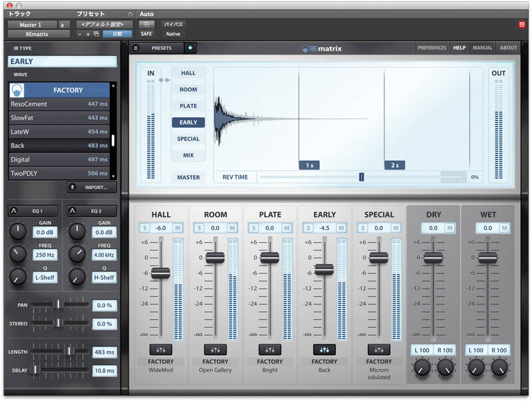Click the minus previous-preset button

80,35
